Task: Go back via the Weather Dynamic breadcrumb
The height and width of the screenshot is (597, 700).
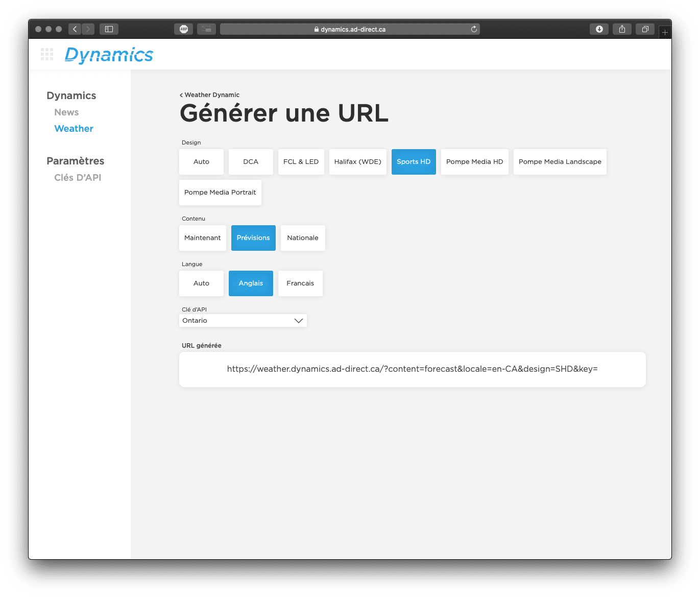Action: 210,95
